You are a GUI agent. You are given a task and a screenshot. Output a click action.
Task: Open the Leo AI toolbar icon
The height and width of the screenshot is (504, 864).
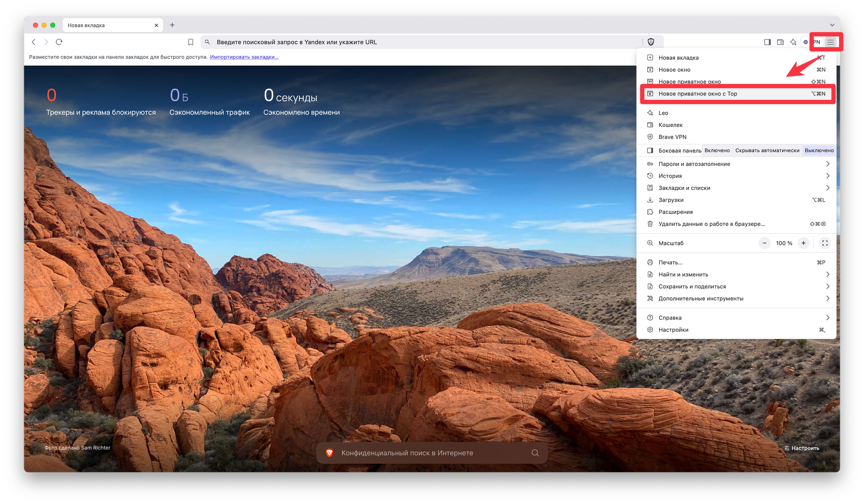pyautogui.click(x=793, y=42)
